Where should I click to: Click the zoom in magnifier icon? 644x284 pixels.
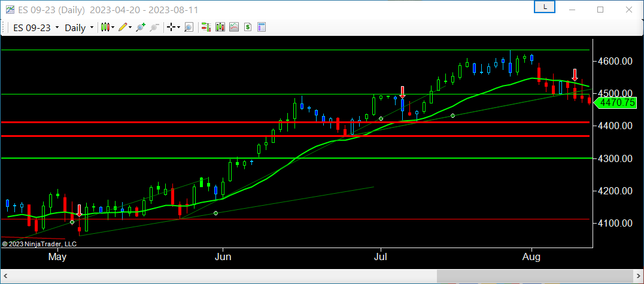[x=141, y=28]
